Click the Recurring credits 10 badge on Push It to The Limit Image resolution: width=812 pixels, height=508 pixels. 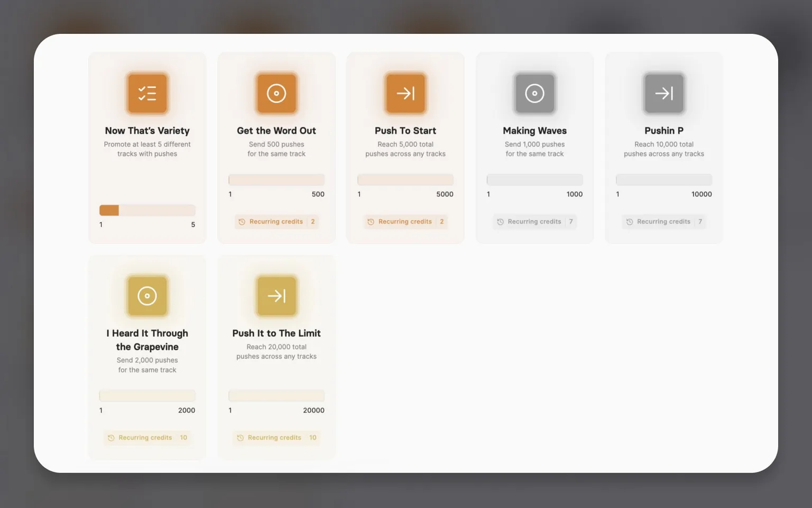pyautogui.click(x=276, y=438)
